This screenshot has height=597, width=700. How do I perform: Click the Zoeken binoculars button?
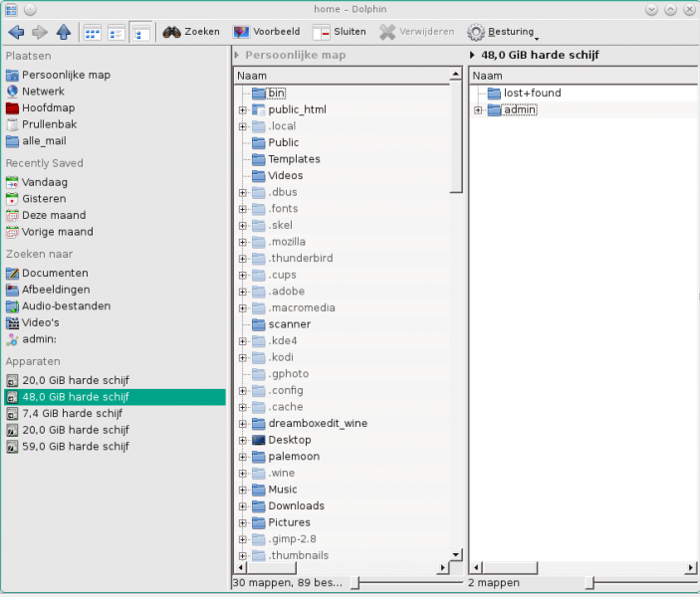pyautogui.click(x=191, y=32)
